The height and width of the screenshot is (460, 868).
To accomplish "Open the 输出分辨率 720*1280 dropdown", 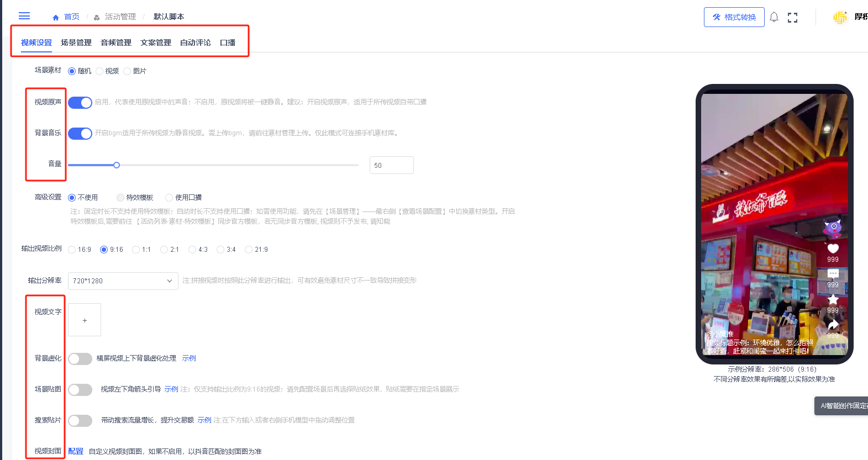I will 123,281.
